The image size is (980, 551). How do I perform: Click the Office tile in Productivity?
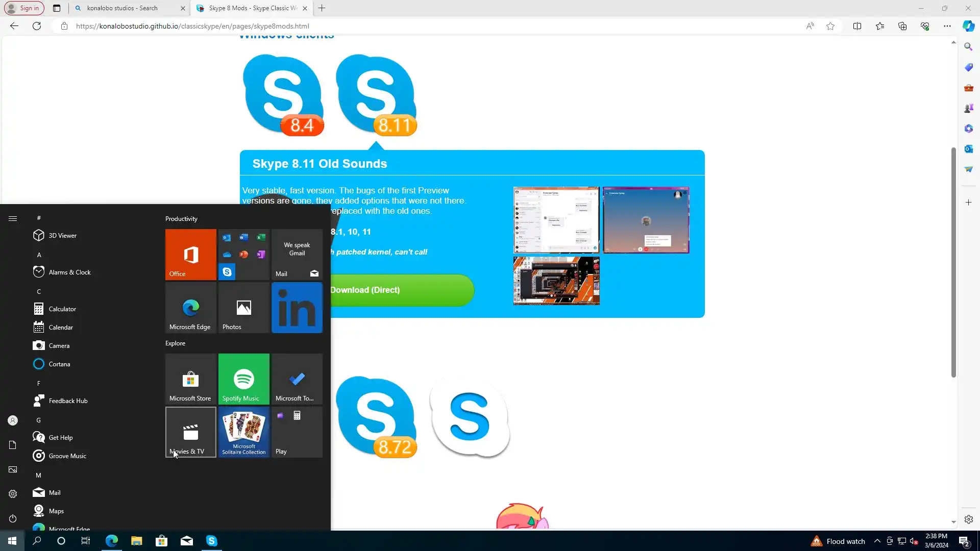[x=190, y=254]
